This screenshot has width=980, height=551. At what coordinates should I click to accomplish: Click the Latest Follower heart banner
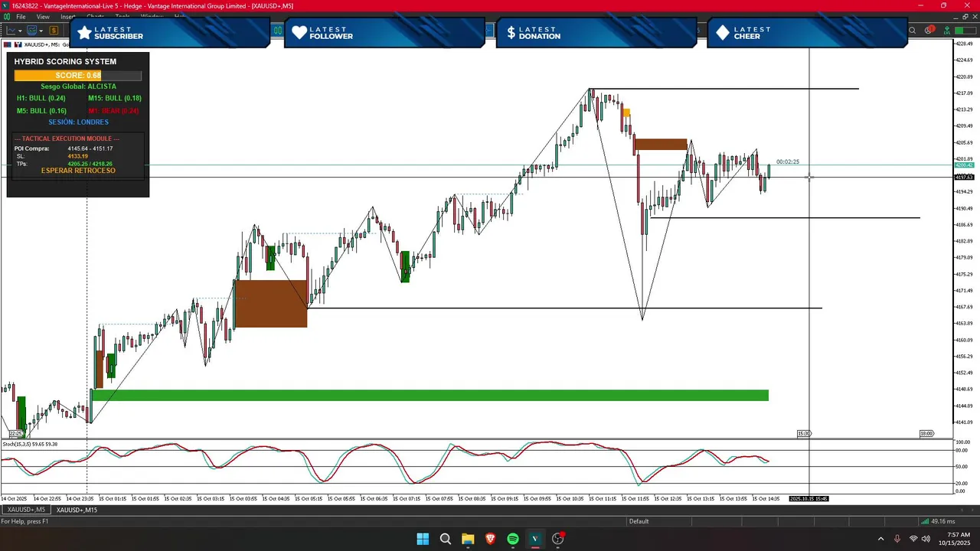pyautogui.click(x=384, y=33)
